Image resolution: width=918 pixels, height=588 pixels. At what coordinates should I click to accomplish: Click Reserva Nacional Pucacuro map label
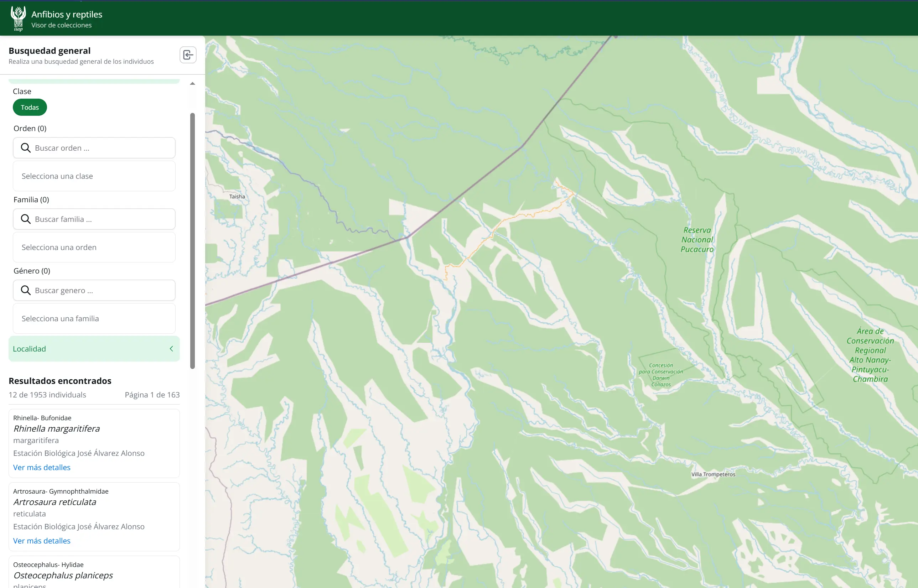pos(697,240)
